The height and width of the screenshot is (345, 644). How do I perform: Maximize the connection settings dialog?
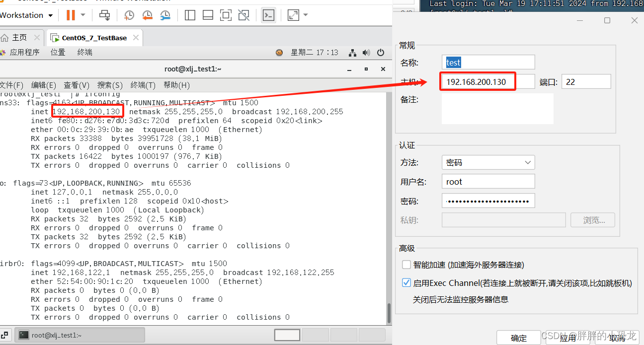(607, 20)
